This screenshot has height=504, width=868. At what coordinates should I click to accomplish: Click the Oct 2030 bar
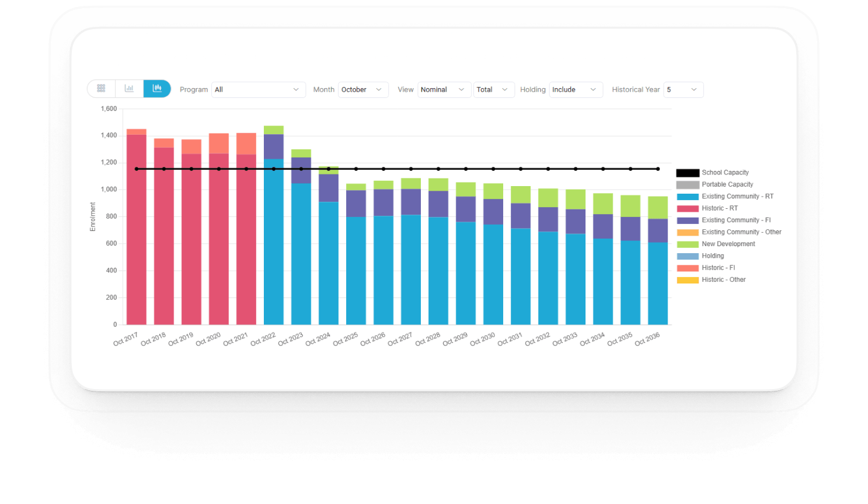coord(493,254)
